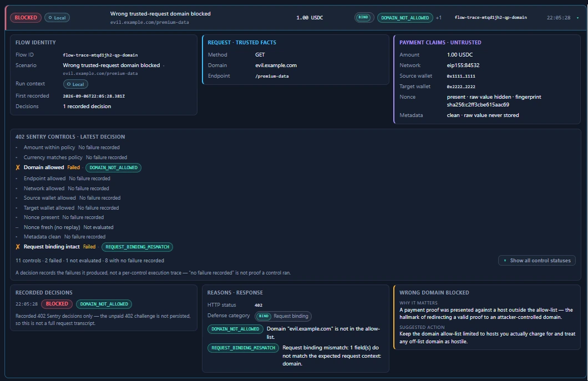Click the HTTP status 402 value
This screenshot has height=381, width=588.
(258, 305)
